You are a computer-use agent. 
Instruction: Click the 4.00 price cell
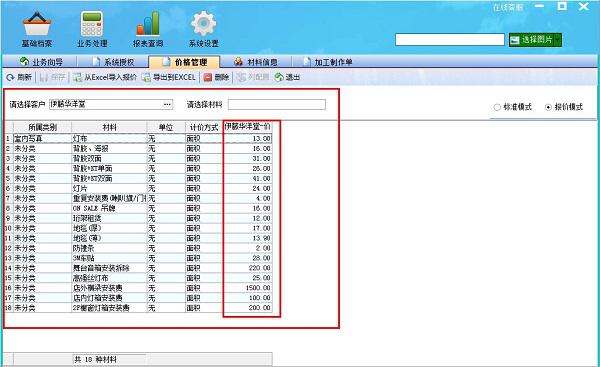pos(248,198)
